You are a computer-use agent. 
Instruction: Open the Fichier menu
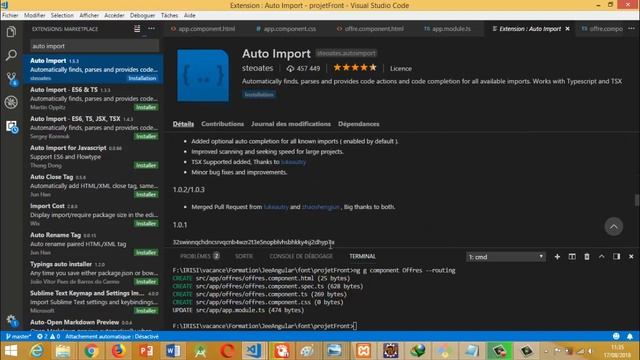(x=10, y=15)
